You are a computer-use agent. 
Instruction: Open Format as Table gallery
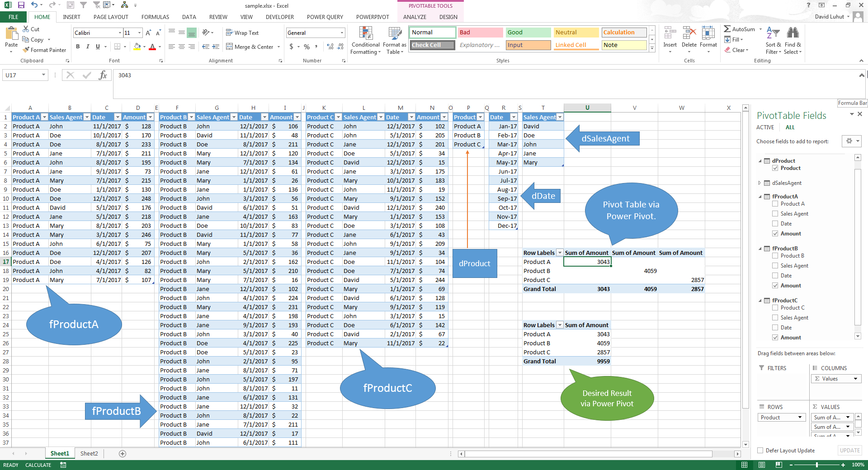(x=395, y=40)
